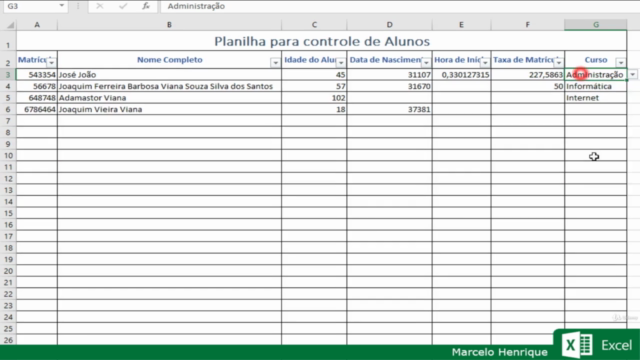Open the Matrícula column filter dropdown
Image resolution: width=640 pixels, height=360 pixels.
pos(51,62)
